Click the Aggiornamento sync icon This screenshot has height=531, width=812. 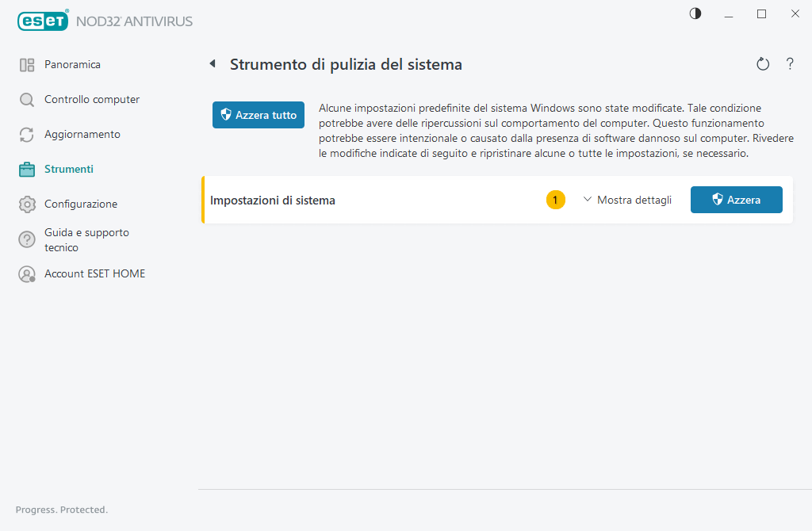click(x=27, y=134)
